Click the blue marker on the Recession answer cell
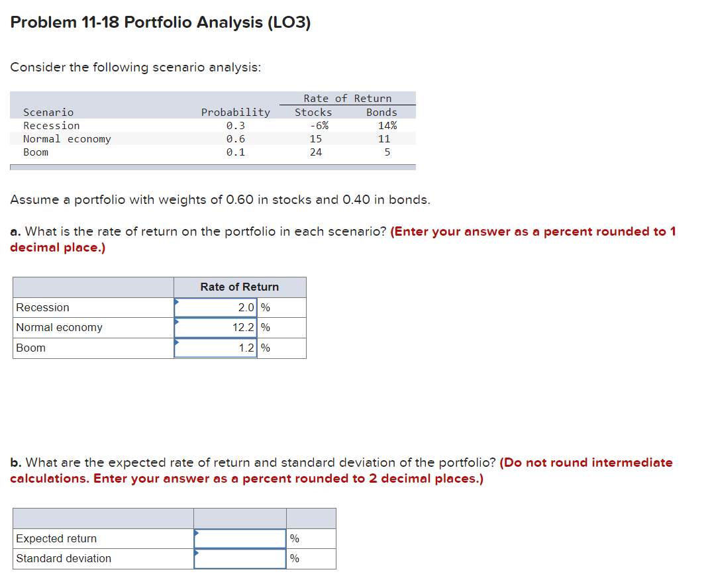This screenshot has width=710, height=588. pyautogui.click(x=176, y=303)
